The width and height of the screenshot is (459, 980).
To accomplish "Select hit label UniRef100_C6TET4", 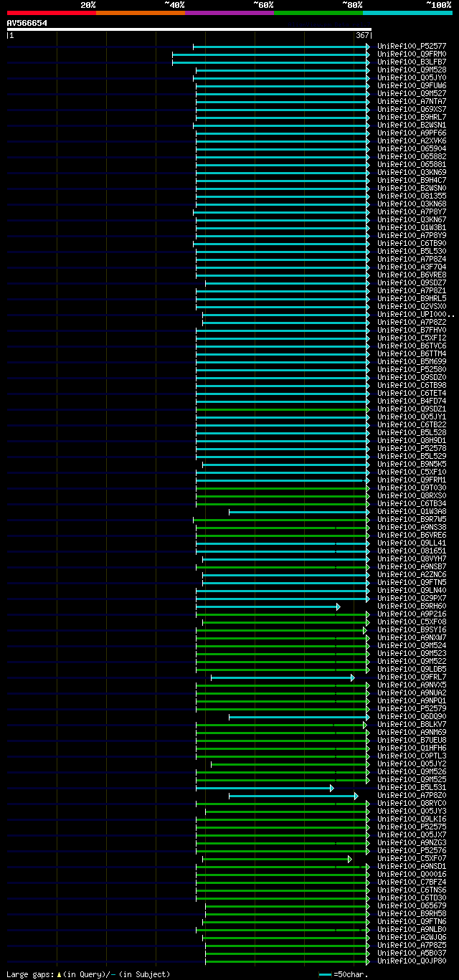I will (x=412, y=393).
